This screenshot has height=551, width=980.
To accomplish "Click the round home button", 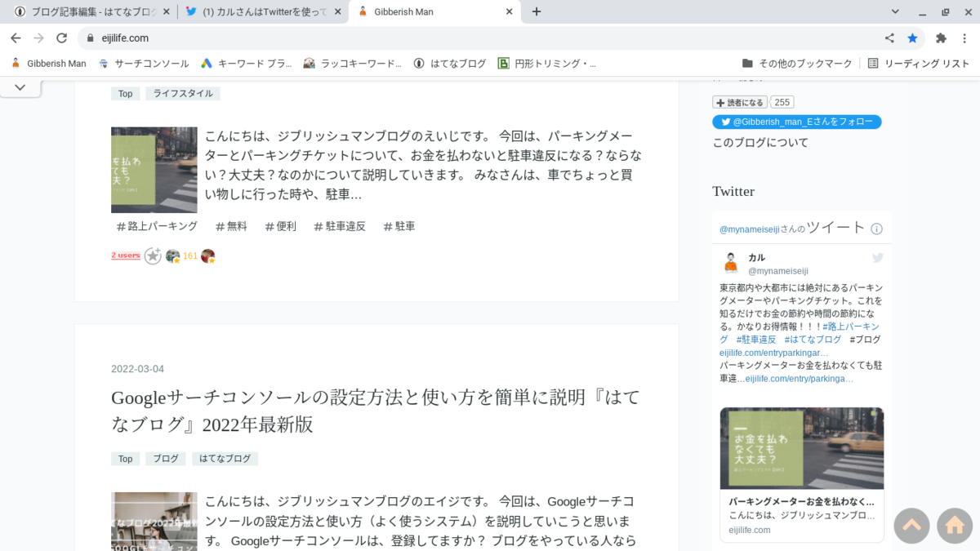I will point(955,526).
